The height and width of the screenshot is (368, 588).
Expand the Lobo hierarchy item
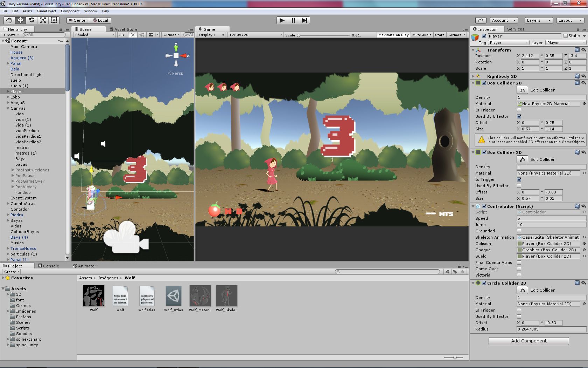(8, 97)
